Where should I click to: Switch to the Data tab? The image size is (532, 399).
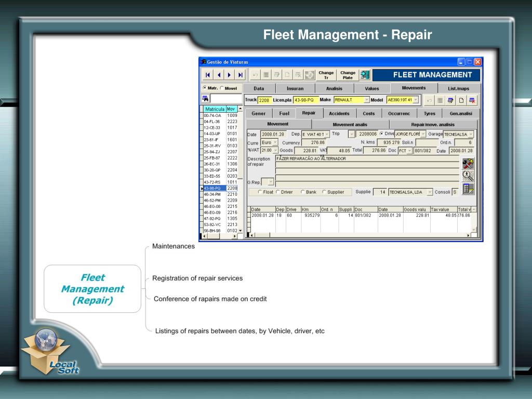point(259,88)
